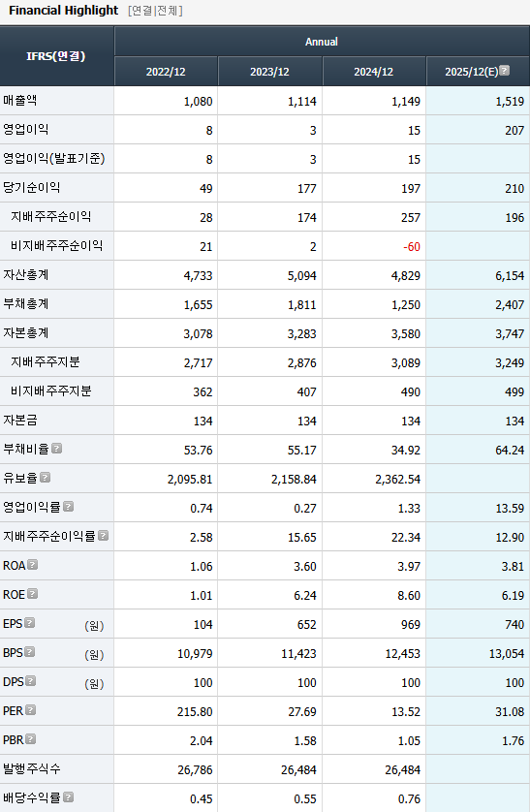Image resolution: width=530 pixels, height=812 pixels.
Task: Open the 영업이익률 help tooltip icon
Action: tap(69, 507)
